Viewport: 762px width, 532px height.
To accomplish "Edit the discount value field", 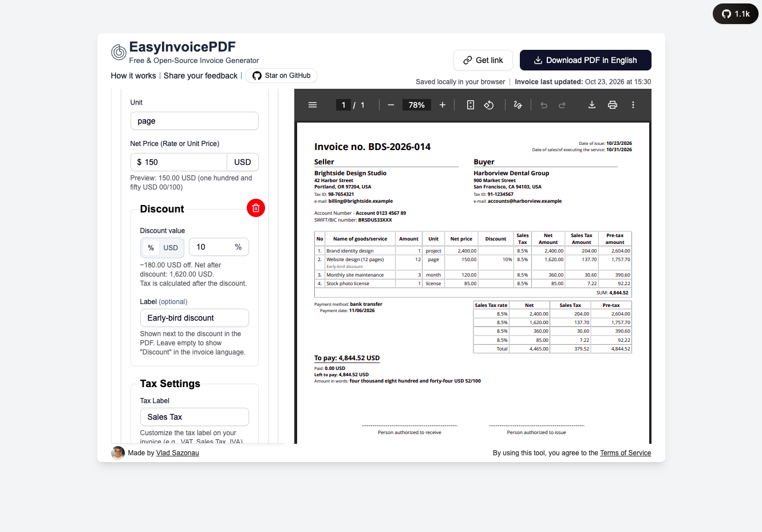I will 219,247.
